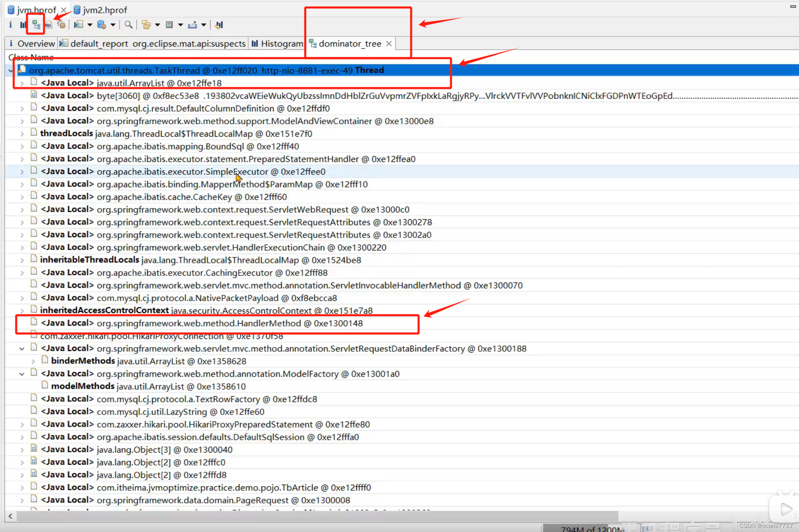The image size is (799, 532).
Task: Open dropdown next to Query Browser icon
Action: click(113, 25)
